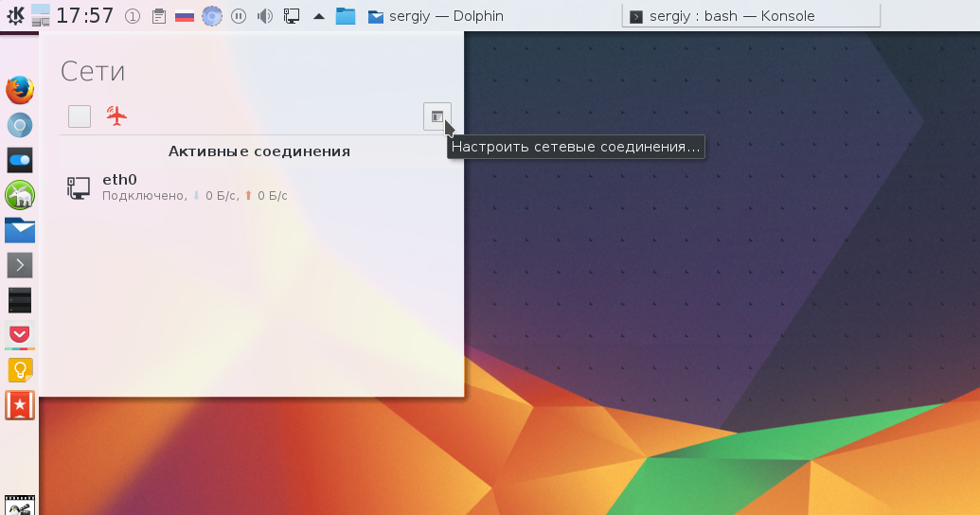Image resolution: width=980 pixels, height=515 pixels.
Task: Toggle airplane mode red plane icon
Action: click(x=116, y=116)
